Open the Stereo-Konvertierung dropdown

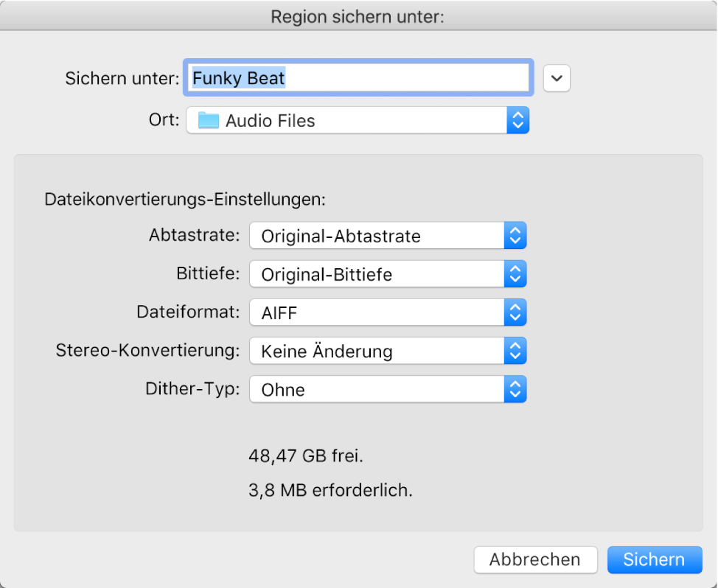(x=387, y=351)
